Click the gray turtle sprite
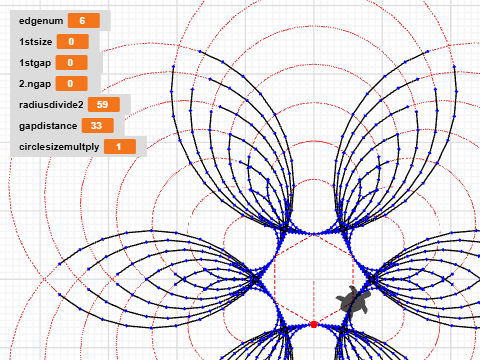This screenshot has height=360, width=480. click(354, 300)
